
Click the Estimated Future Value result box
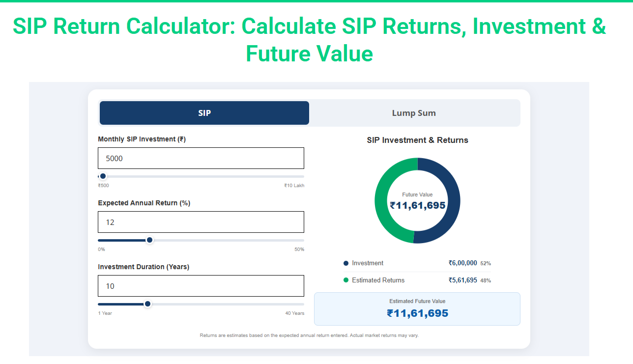click(417, 309)
